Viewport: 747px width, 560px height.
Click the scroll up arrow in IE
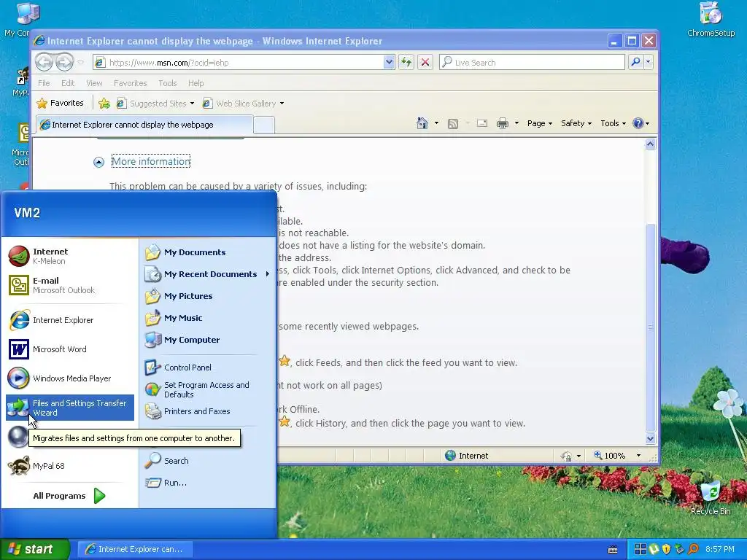click(650, 144)
